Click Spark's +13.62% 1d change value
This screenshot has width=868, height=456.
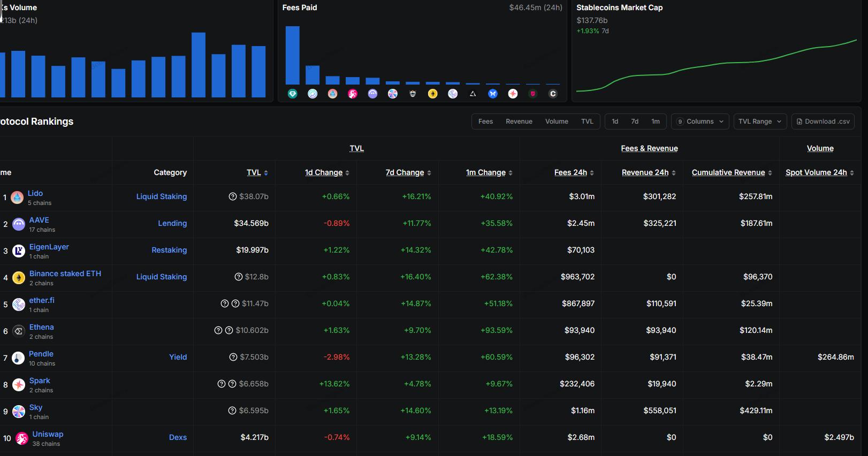[x=334, y=384]
